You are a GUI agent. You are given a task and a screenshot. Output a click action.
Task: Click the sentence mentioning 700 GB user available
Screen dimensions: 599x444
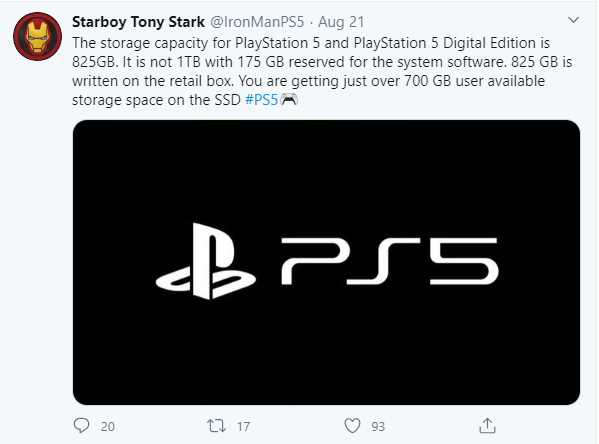pyautogui.click(x=392, y=81)
